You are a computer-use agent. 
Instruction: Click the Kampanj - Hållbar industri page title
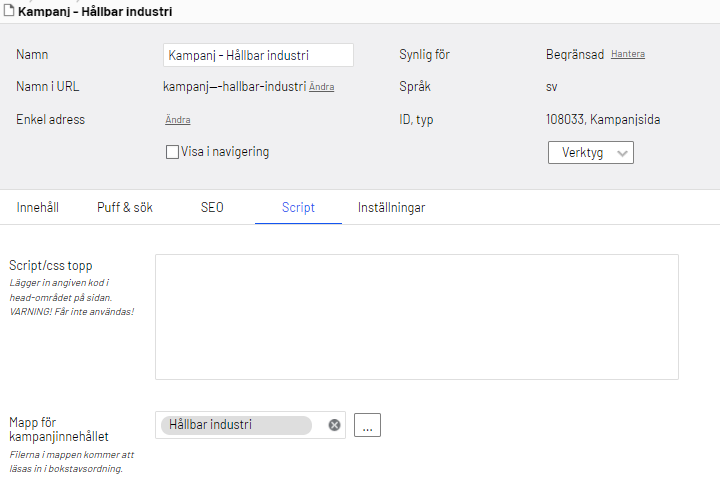point(95,12)
